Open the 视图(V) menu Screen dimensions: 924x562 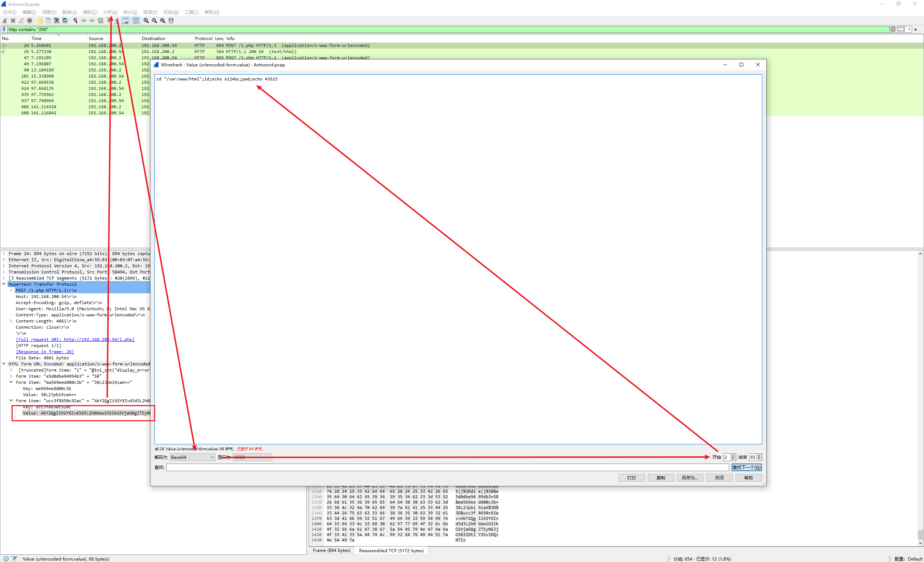(49, 12)
